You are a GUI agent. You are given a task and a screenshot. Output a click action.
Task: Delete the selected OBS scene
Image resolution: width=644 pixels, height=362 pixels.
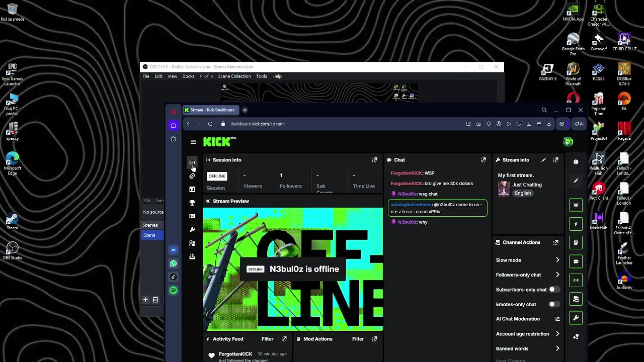[155, 300]
